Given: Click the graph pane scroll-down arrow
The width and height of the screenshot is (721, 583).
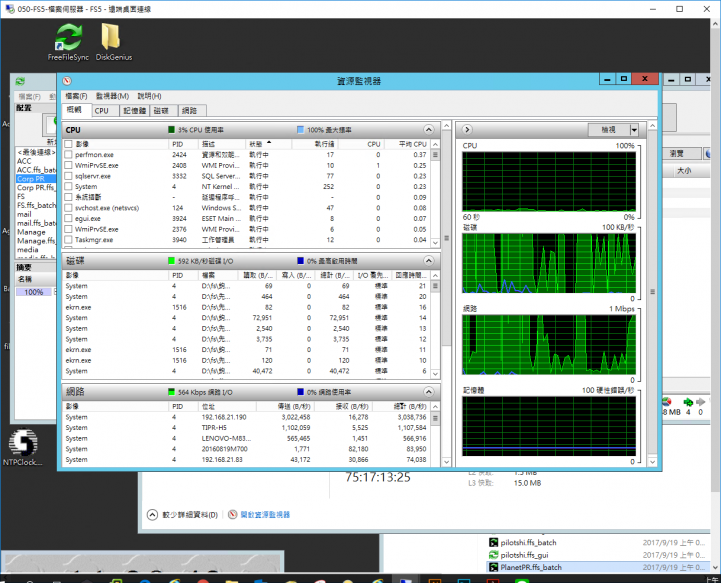Looking at the screenshot, I should coord(652,462).
